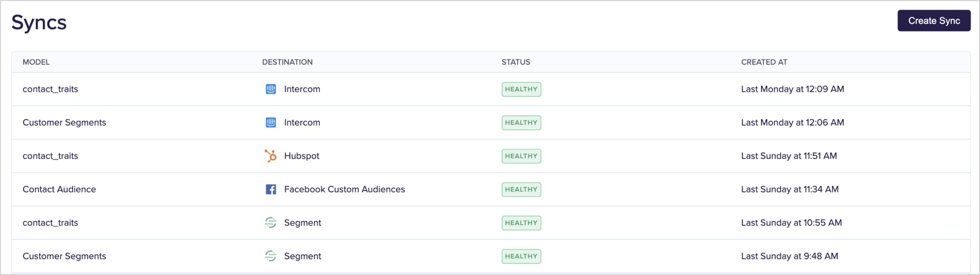Viewport: 980px width, 275px height.
Task: Sort by the MODEL column header
Action: pyautogui.click(x=36, y=62)
